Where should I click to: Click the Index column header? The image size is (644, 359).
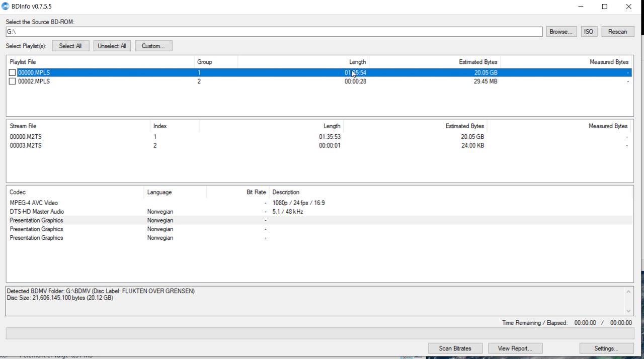[x=175, y=126]
